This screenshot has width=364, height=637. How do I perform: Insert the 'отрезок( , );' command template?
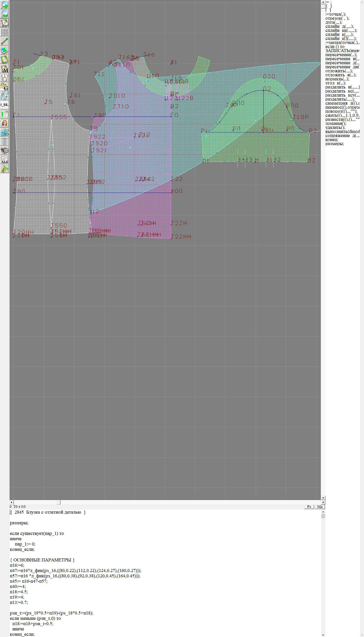tap(337, 18)
